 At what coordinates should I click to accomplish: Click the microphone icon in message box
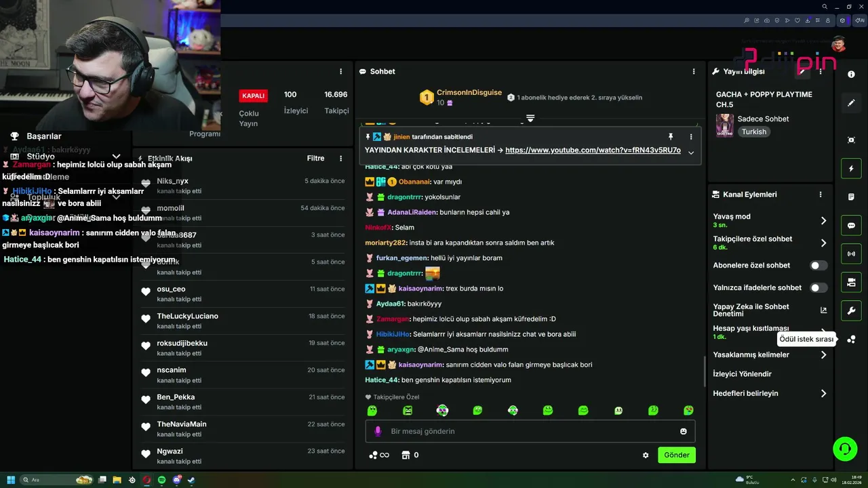coord(378,431)
